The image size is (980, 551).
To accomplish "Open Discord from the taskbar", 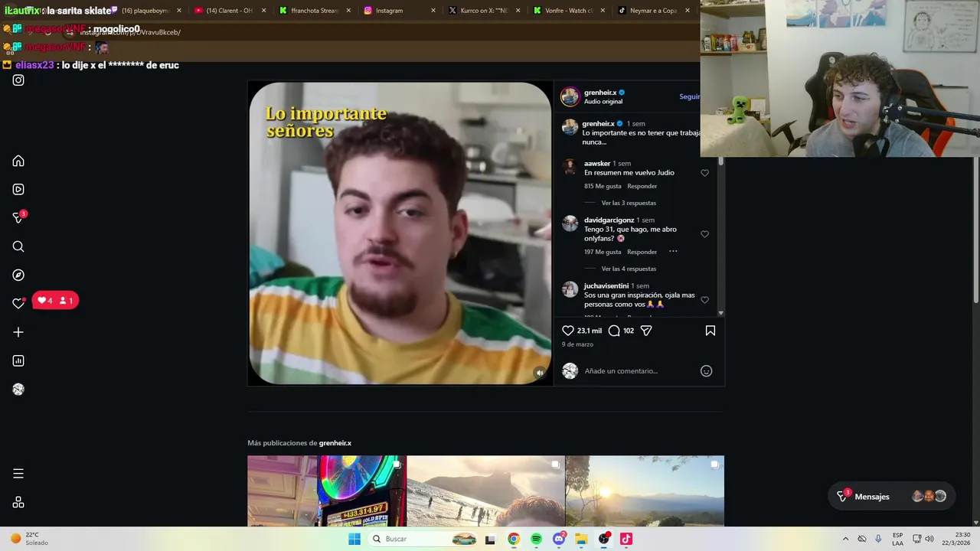I will tap(559, 539).
